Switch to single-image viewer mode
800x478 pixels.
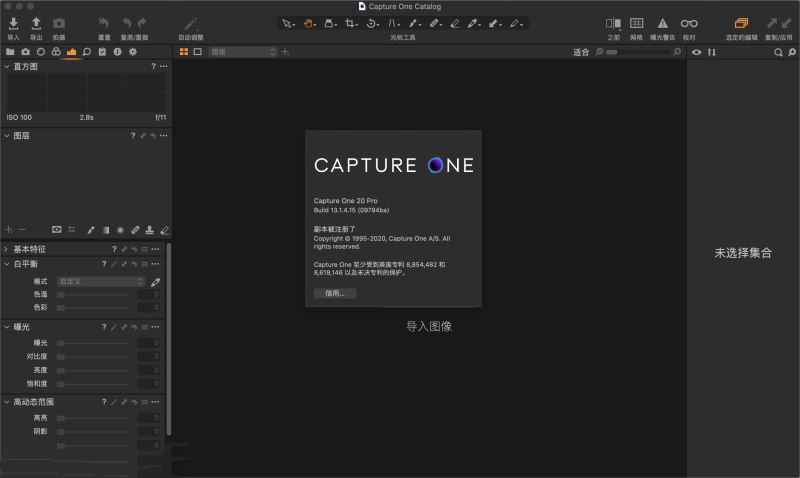pyautogui.click(x=197, y=52)
